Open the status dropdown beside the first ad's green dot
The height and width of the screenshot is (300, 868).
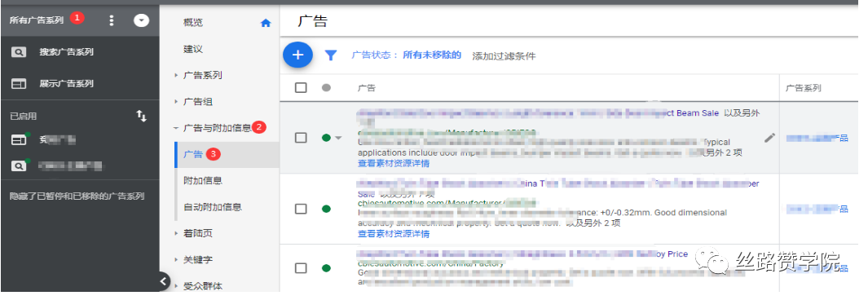click(338, 138)
